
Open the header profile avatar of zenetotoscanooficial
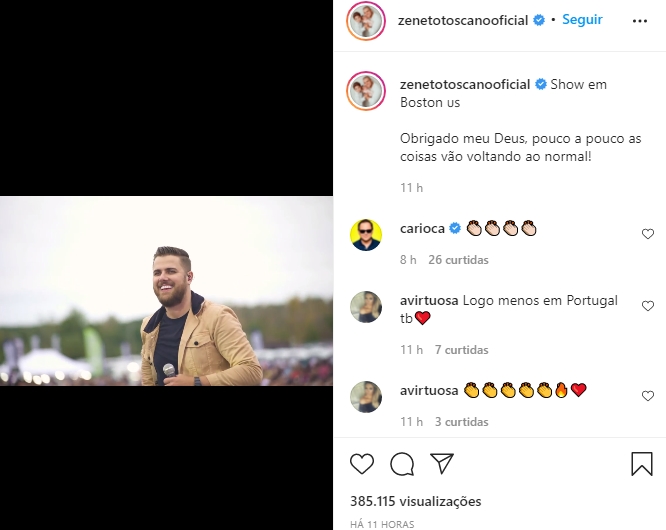pyautogui.click(x=366, y=21)
